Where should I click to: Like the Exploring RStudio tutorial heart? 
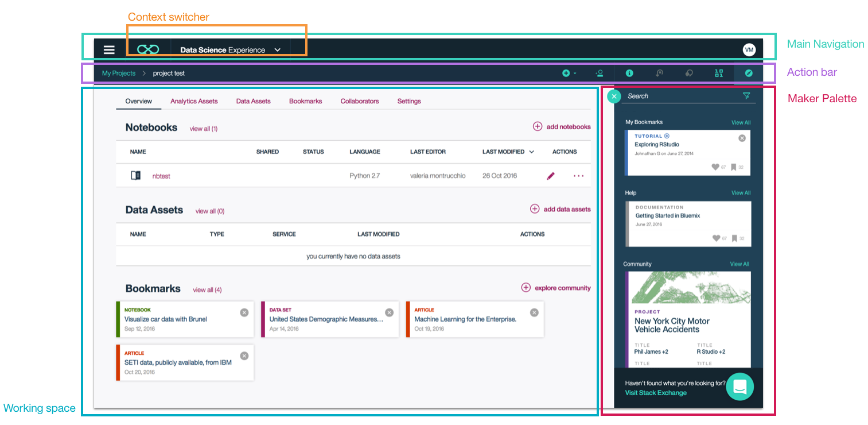(x=715, y=167)
